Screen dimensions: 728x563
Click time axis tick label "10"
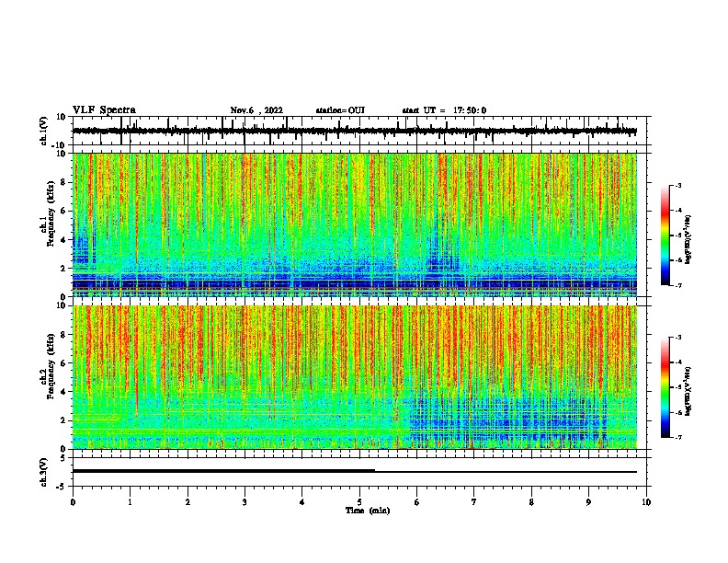646,501
